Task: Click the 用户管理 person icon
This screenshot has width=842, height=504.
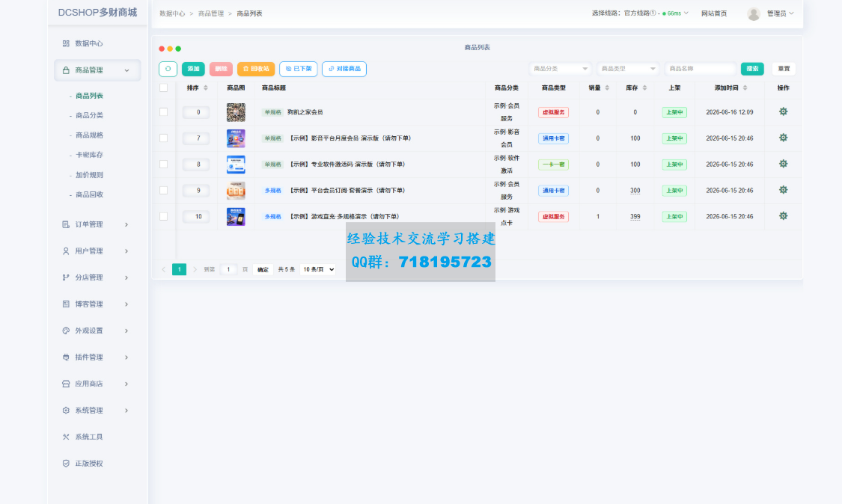Action: click(66, 251)
